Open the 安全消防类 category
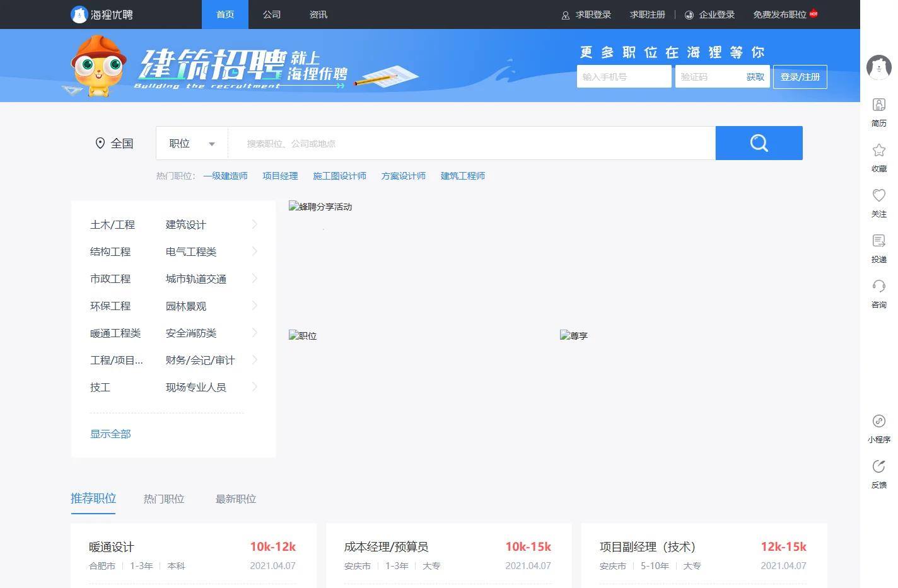Viewport: 898px width, 588px height. 191,333
